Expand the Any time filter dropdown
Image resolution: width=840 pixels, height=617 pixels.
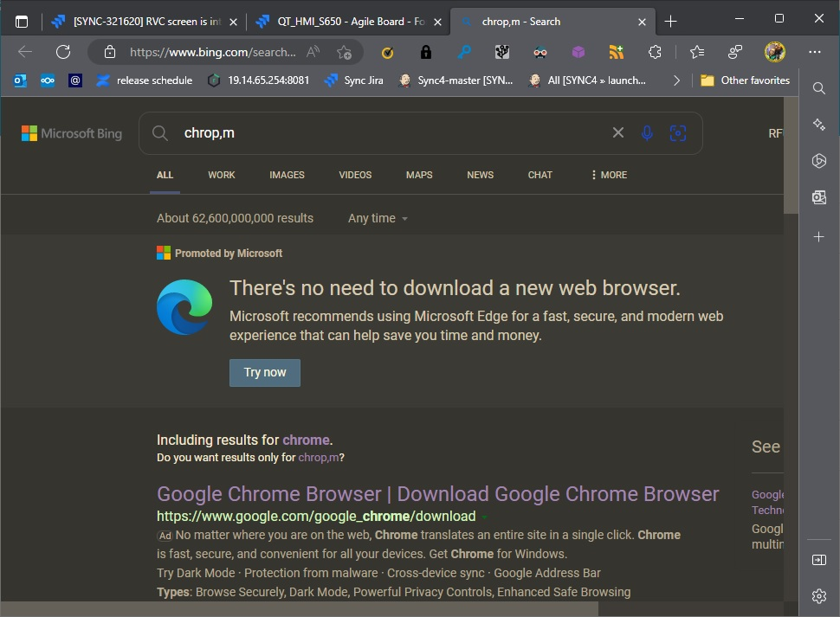[x=378, y=218]
